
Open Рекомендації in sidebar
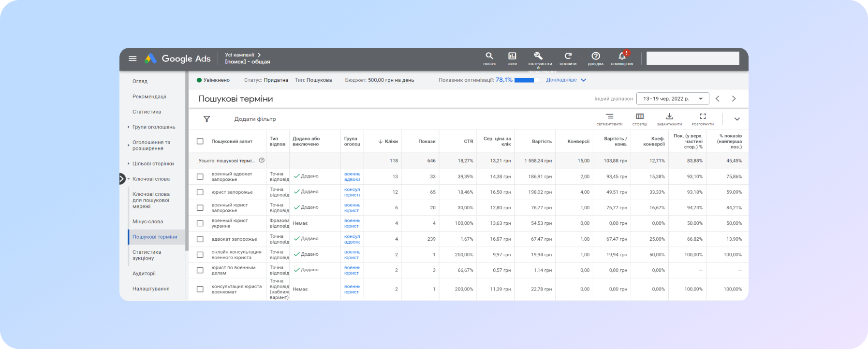pos(149,96)
